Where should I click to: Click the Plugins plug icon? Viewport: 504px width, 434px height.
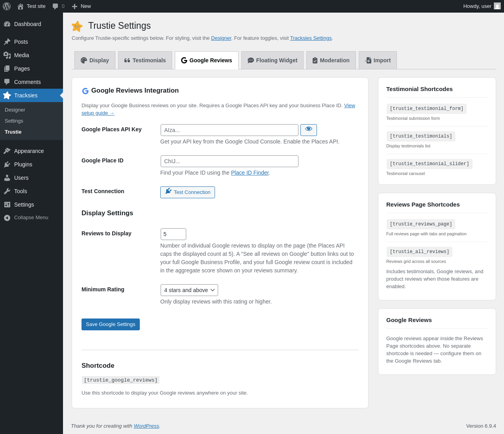pos(7,164)
